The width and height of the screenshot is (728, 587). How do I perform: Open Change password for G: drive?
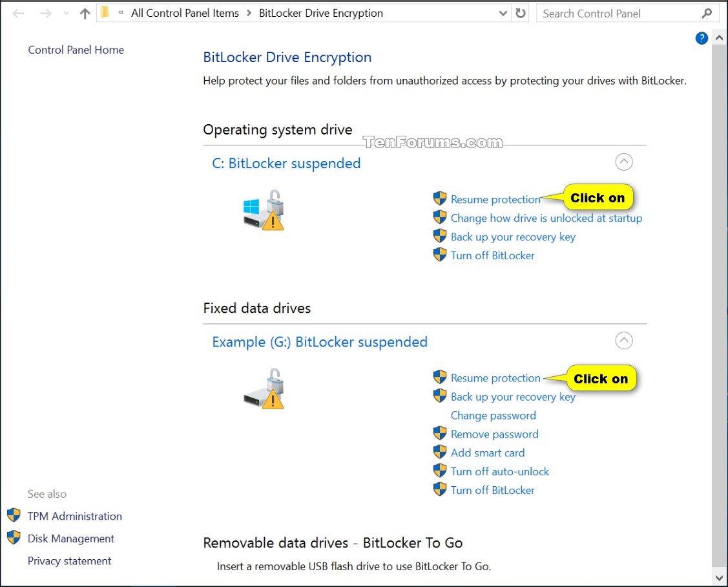pos(493,416)
